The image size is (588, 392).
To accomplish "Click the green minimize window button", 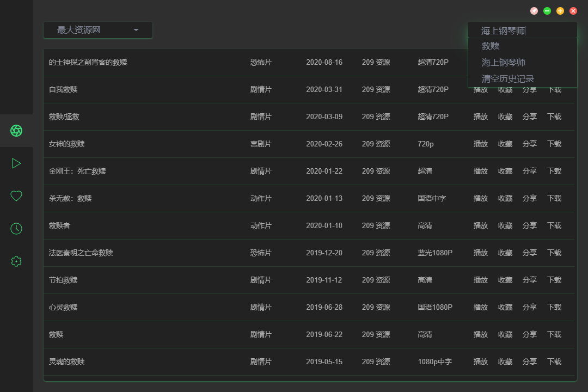I will [x=547, y=11].
